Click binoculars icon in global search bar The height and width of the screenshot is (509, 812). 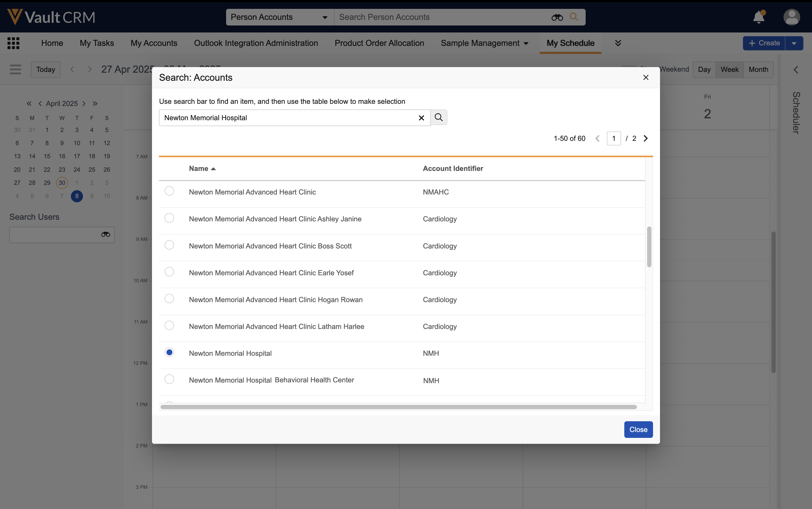(557, 17)
